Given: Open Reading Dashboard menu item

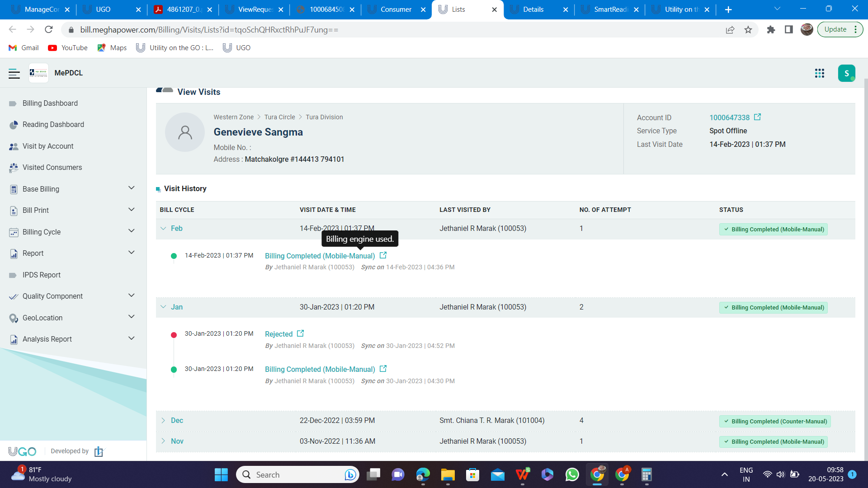Looking at the screenshot, I should coord(53,124).
